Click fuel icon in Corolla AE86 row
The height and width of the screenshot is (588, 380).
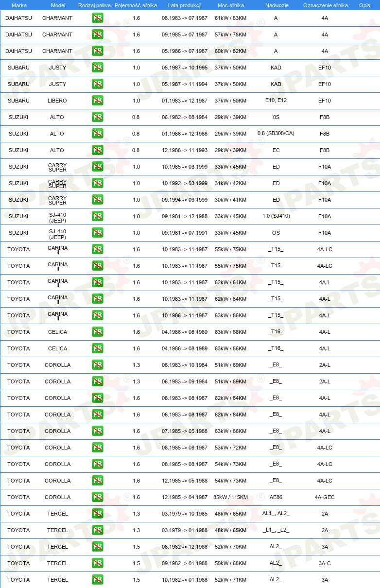tap(97, 497)
